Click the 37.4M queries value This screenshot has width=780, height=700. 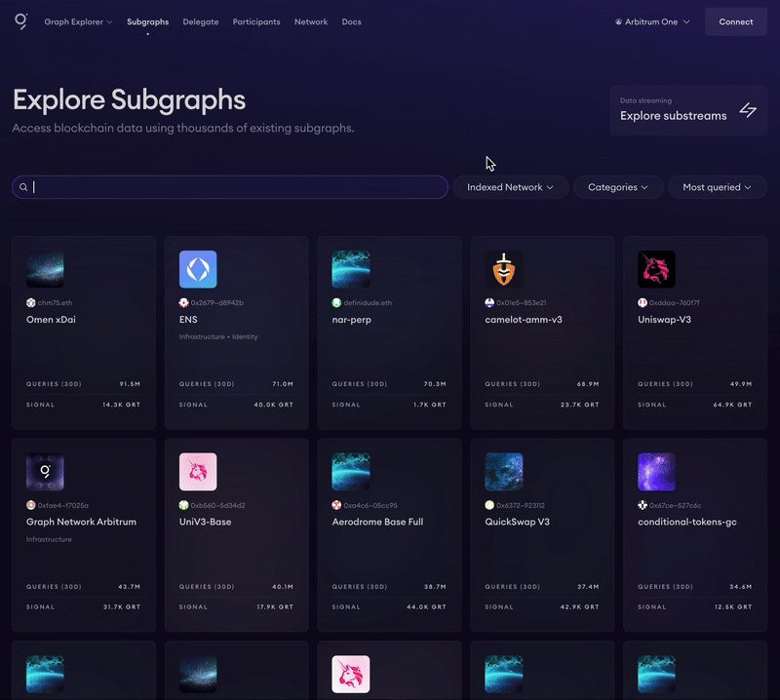[x=588, y=587]
